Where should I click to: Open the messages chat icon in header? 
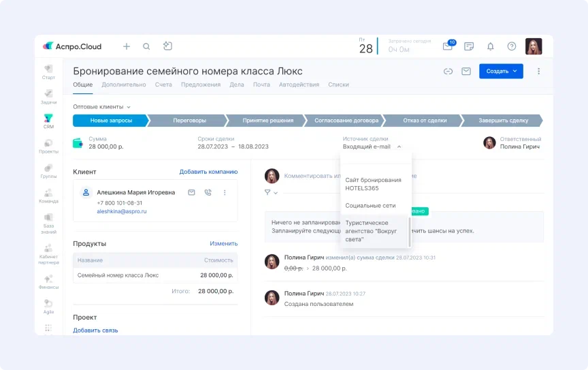(x=469, y=46)
